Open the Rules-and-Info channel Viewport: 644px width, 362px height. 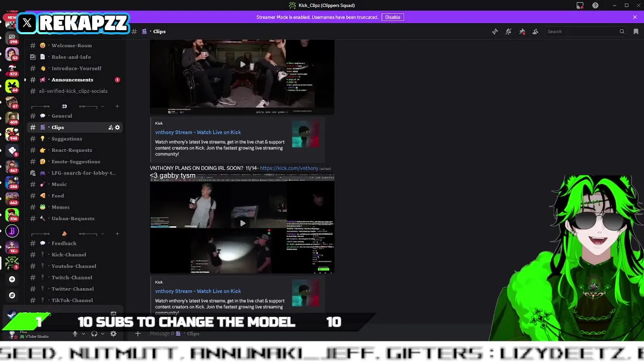[74, 57]
